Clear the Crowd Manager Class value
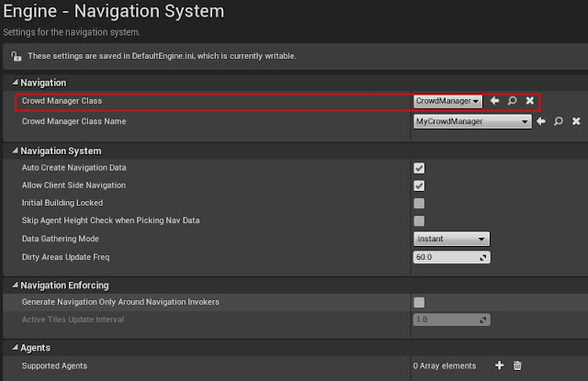This screenshot has width=588, height=381. (x=530, y=101)
